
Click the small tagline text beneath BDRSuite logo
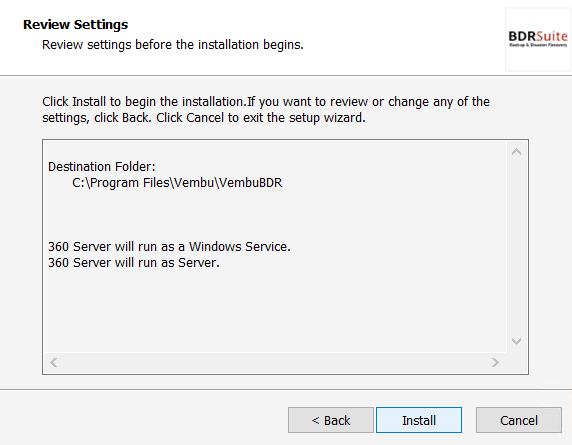coord(538,45)
